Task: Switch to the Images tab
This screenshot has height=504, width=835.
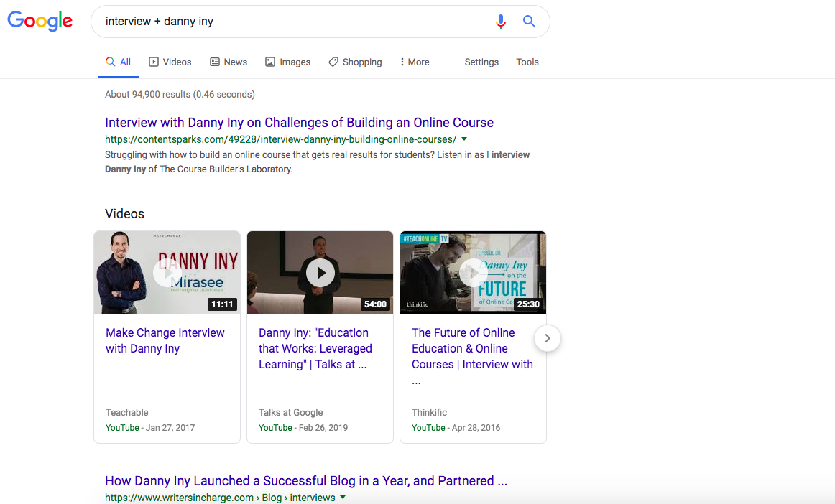Action: (x=287, y=62)
